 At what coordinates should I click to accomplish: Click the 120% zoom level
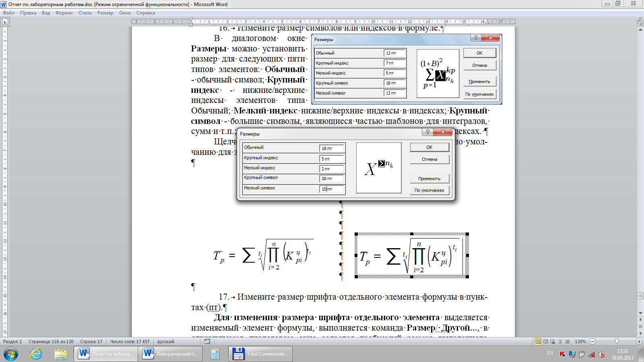[580, 341]
